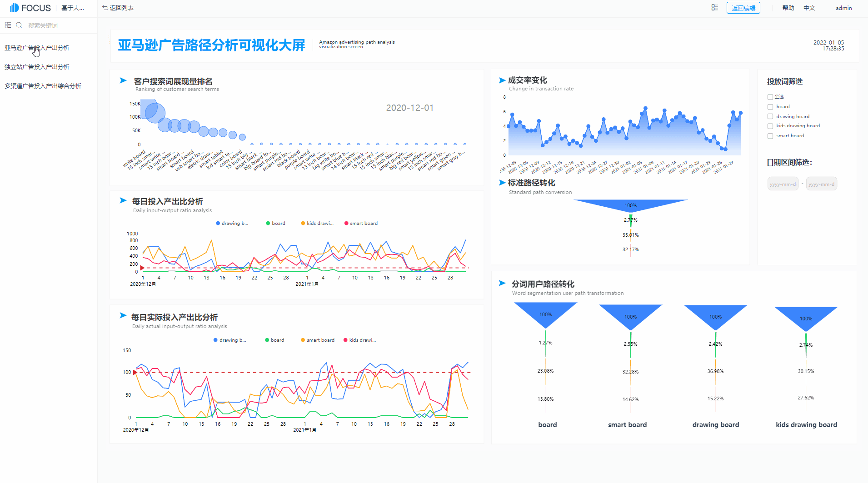Open the admin account menu

[843, 8]
